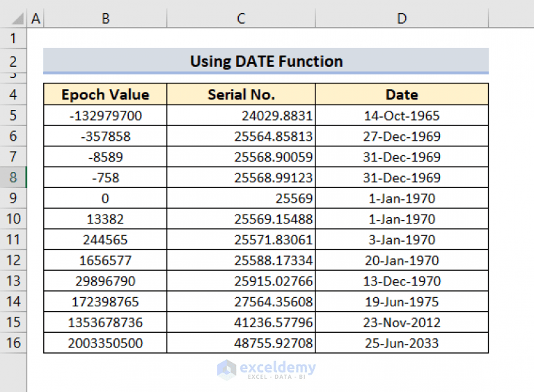Image resolution: width=534 pixels, height=392 pixels.
Task: Select date cell 23-Nov-2012
Action: point(402,322)
